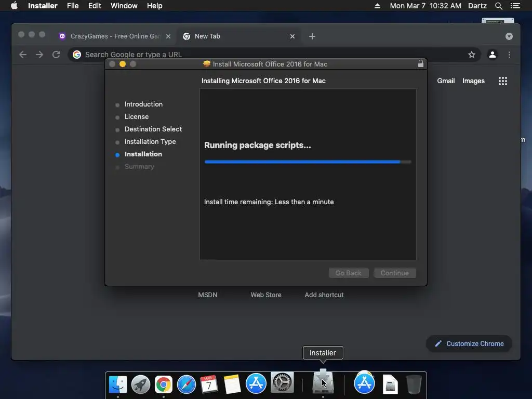
Task: Open a new Chrome tab with plus icon
Action: [x=312, y=36]
